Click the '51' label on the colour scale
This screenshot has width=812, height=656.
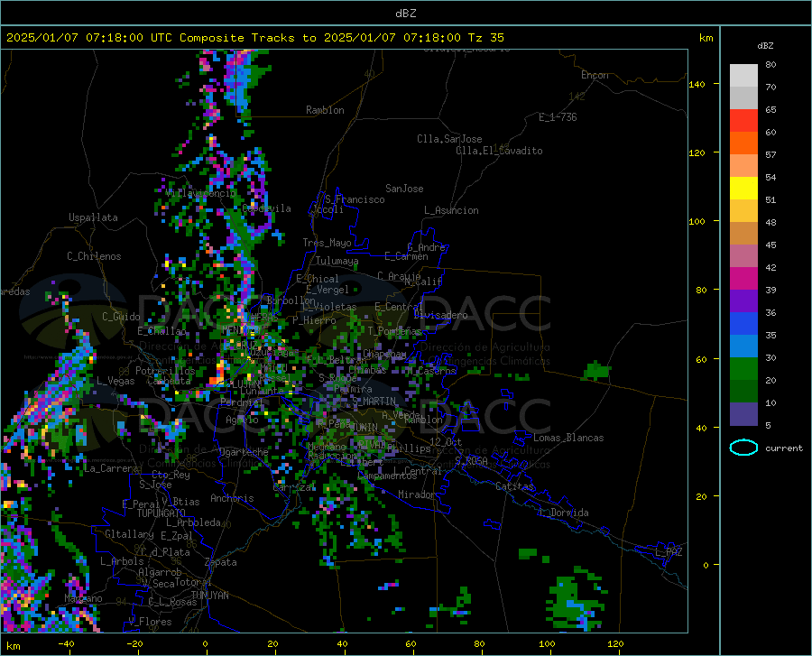770,199
